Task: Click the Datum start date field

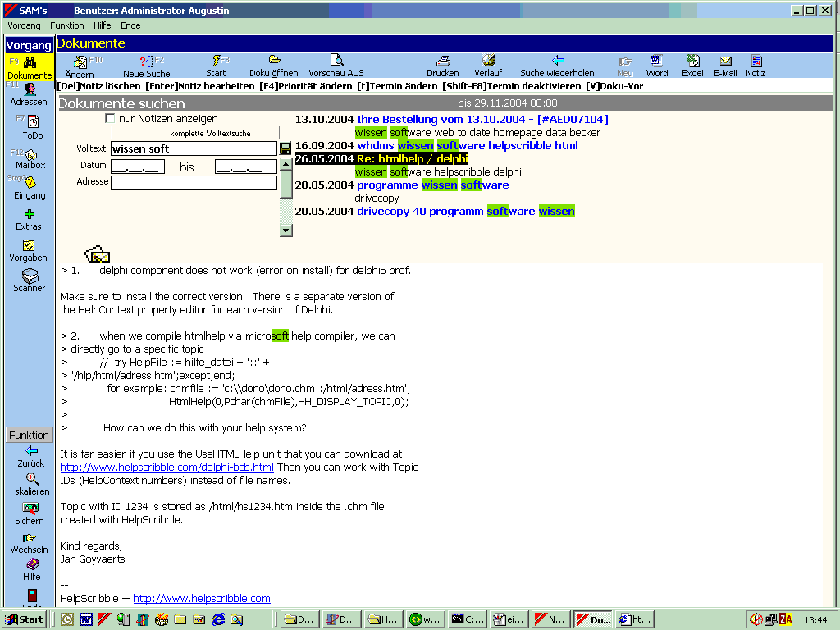Action: click(x=138, y=167)
